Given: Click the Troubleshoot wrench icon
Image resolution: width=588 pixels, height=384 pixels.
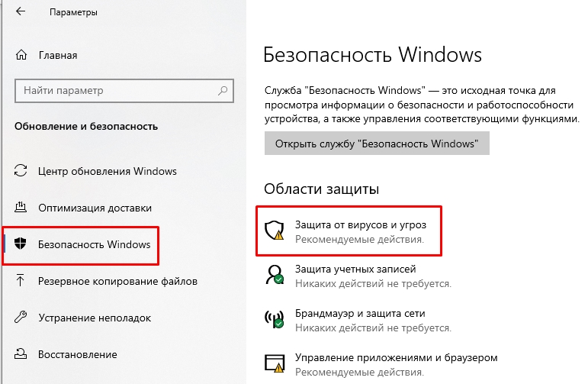Looking at the screenshot, I should tap(21, 318).
